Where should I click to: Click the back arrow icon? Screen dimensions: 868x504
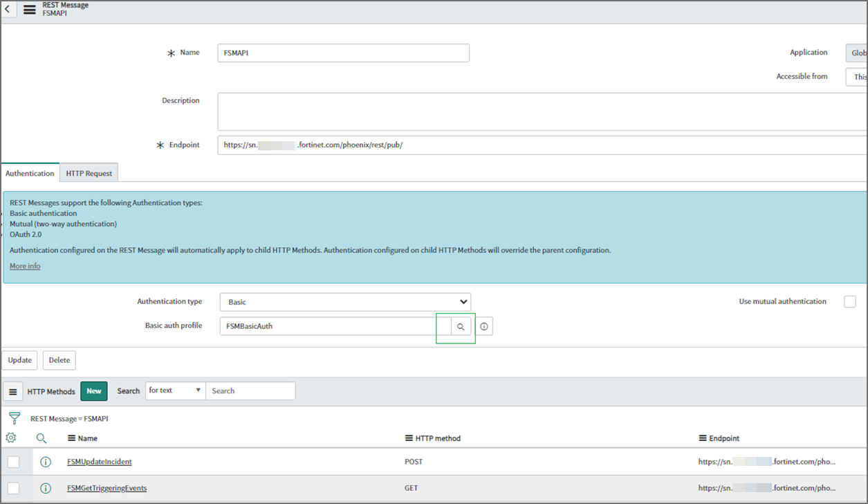pyautogui.click(x=7, y=10)
